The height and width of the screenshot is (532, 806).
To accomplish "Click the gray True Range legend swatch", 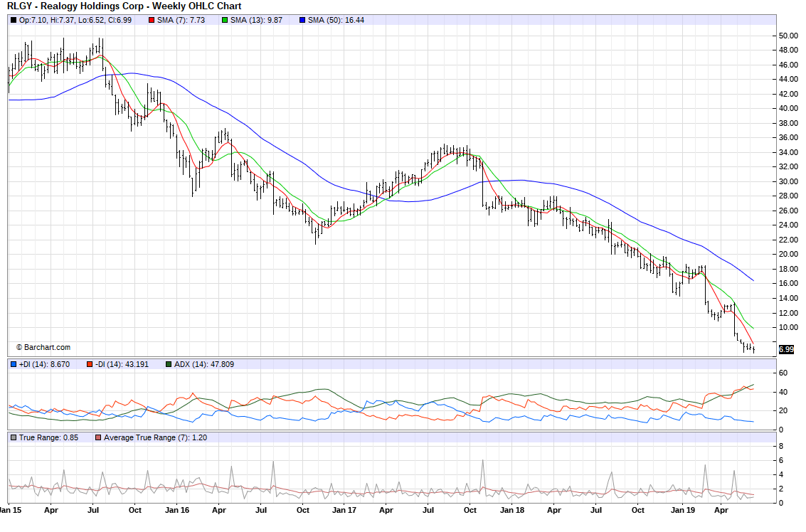I will pos(14,437).
